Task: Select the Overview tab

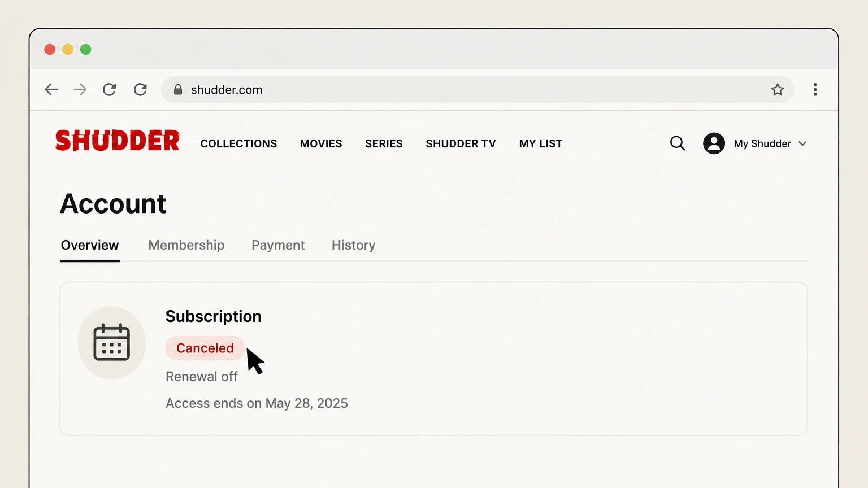Action: click(x=90, y=245)
